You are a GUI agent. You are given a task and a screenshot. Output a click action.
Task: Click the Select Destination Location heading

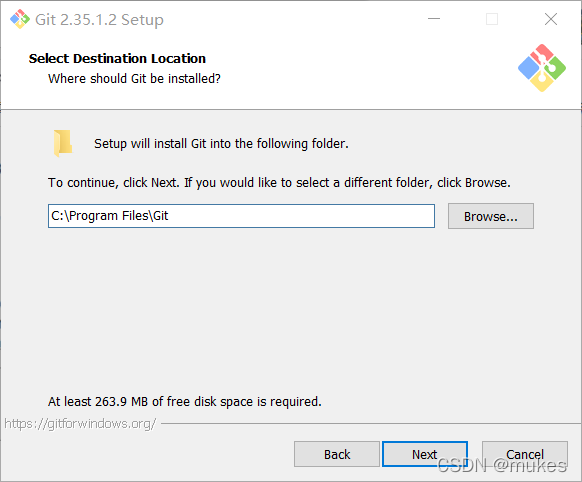117,59
